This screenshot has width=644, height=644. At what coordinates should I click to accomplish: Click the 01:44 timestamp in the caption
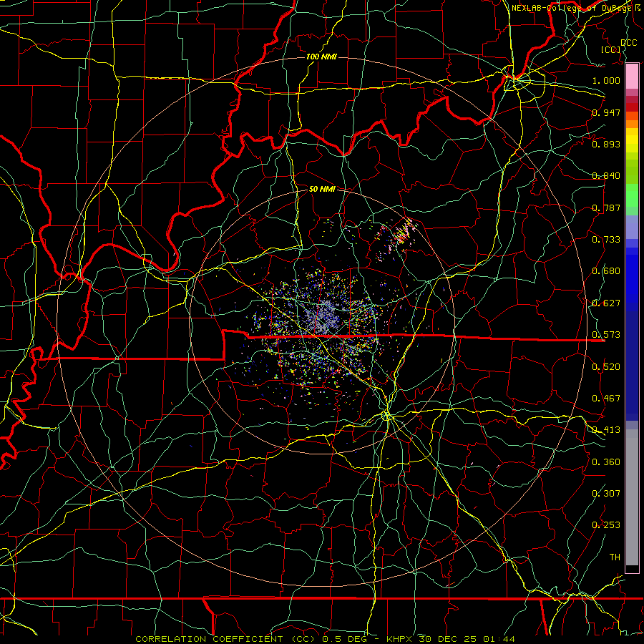click(x=499, y=639)
